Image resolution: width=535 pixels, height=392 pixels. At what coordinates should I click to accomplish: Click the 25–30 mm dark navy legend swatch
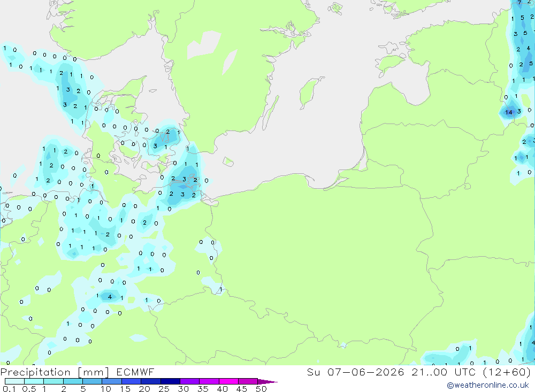[x=170, y=381]
